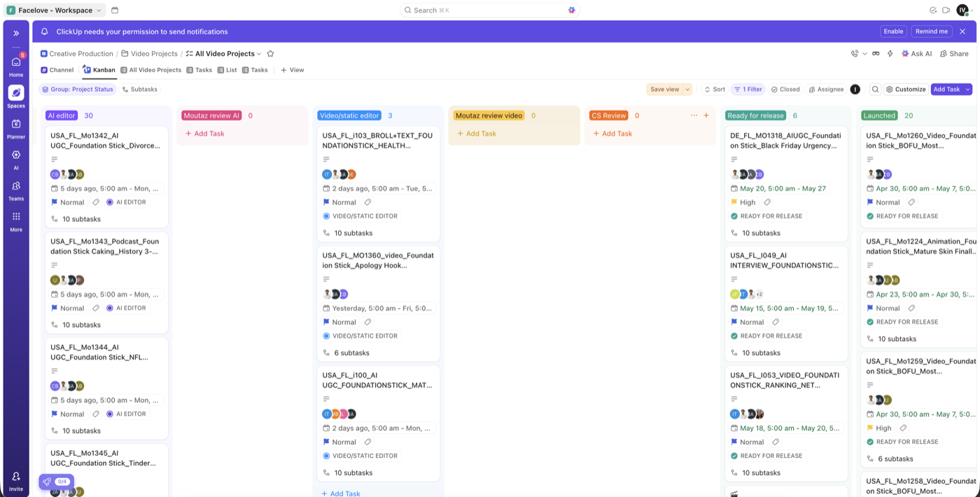Open the calendar icon beside workspace name
980x497 pixels.
click(x=115, y=10)
